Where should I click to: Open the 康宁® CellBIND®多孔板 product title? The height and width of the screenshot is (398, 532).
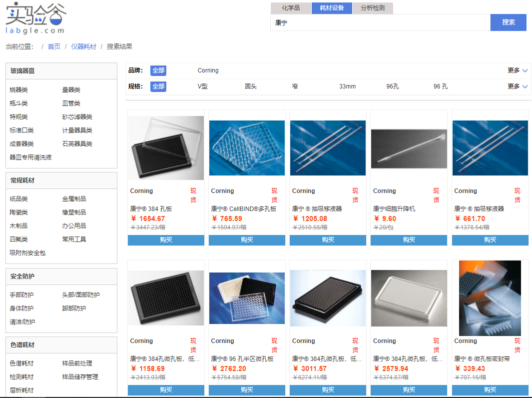tap(244, 209)
